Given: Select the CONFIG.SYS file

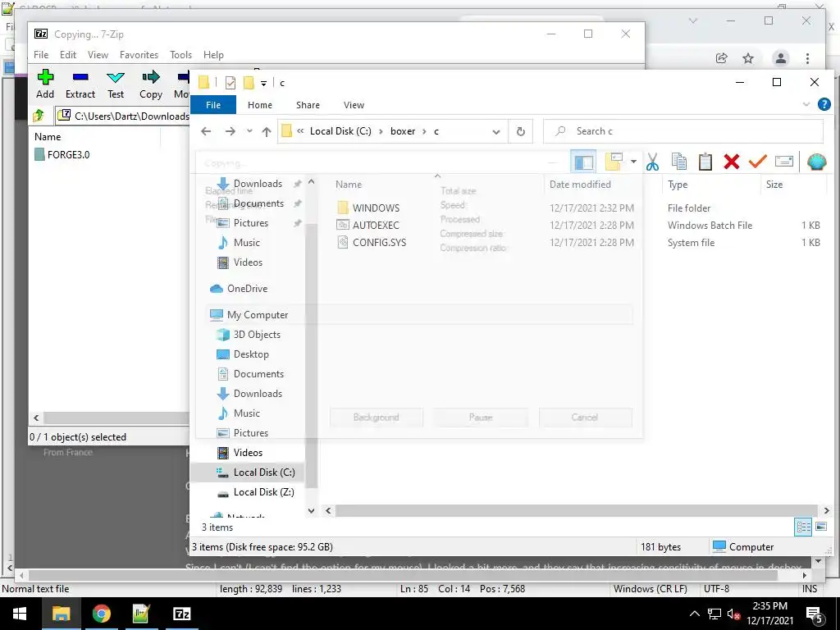Looking at the screenshot, I should coord(379,242).
